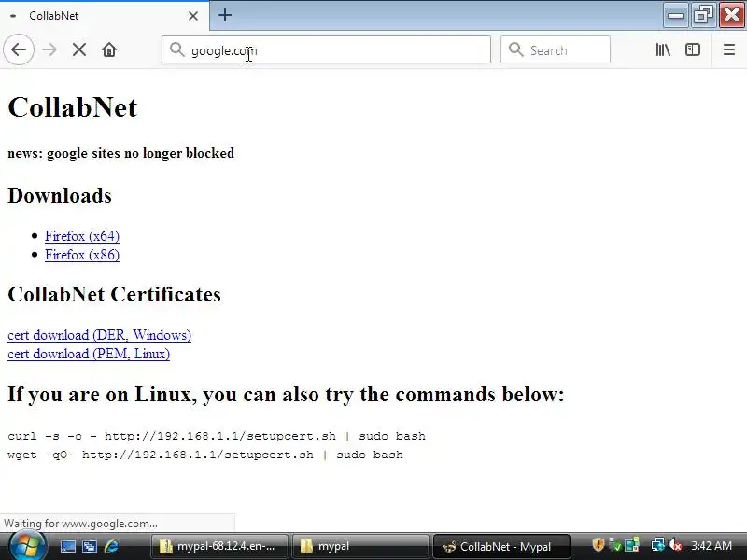Click the 3:42 AM clock
Viewport: 747px width, 560px height.
point(712,546)
